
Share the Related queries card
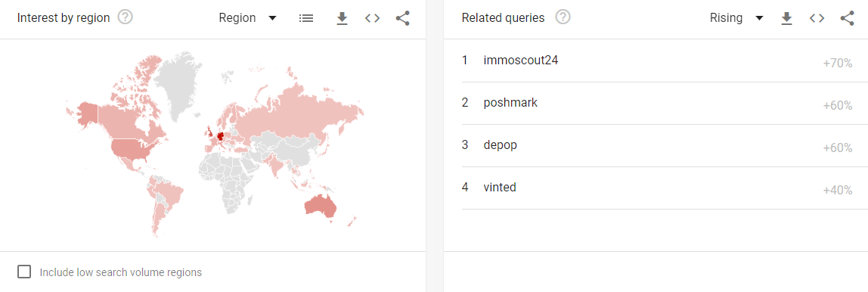pyautogui.click(x=848, y=18)
